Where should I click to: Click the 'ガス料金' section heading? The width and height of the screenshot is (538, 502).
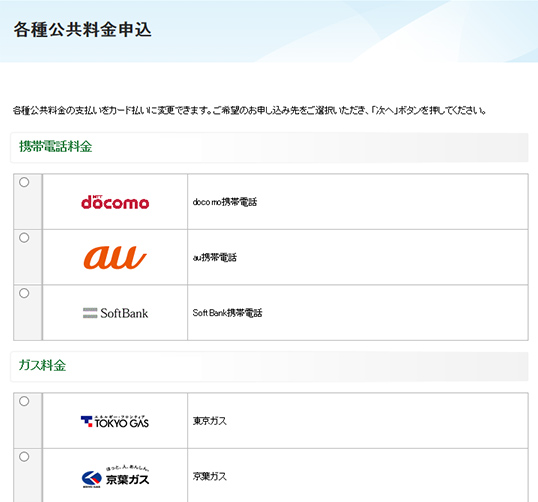pyautogui.click(x=42, y=365)
